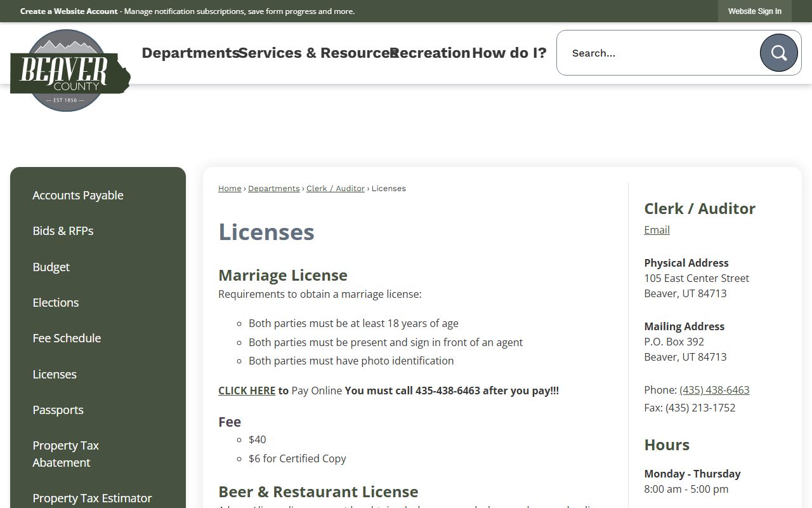812x508 pixels.
Task: Select Budget from the sidebar
Action: 51,267
